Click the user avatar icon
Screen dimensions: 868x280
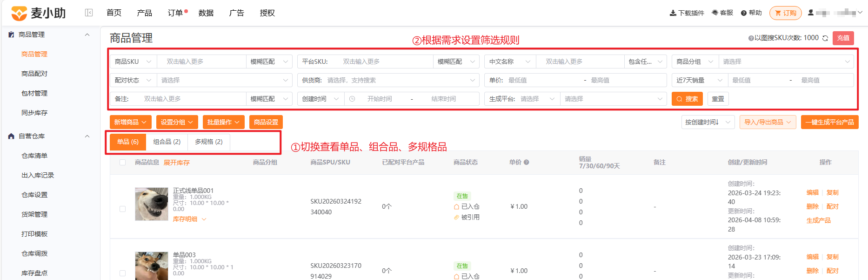click(x=811, y=13)
